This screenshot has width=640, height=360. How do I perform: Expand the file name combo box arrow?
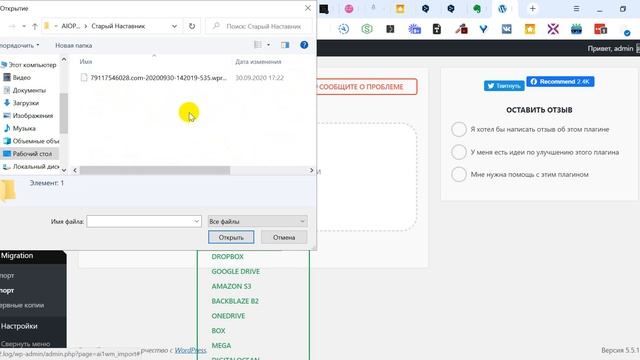click(196, 221)
